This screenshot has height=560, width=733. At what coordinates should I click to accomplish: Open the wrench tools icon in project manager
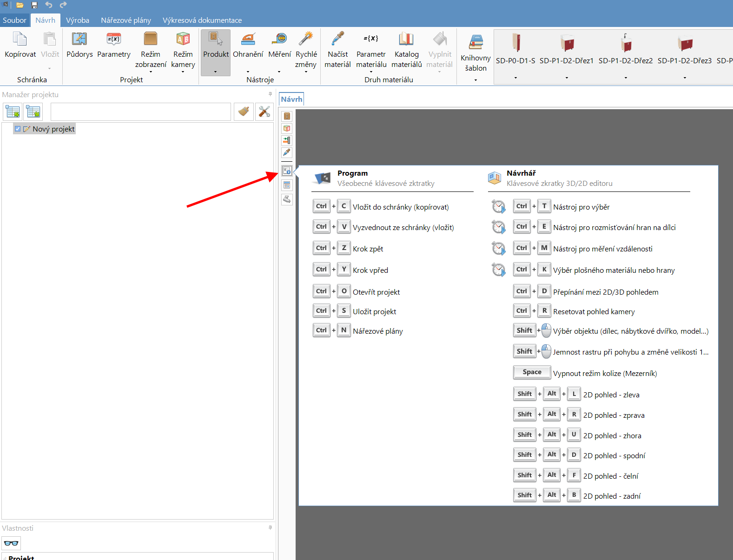point(264,112)
